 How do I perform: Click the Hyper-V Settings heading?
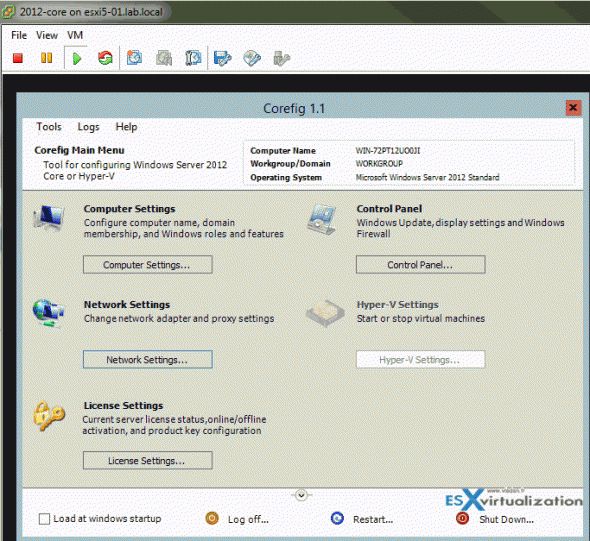click(x=398, y=305)
